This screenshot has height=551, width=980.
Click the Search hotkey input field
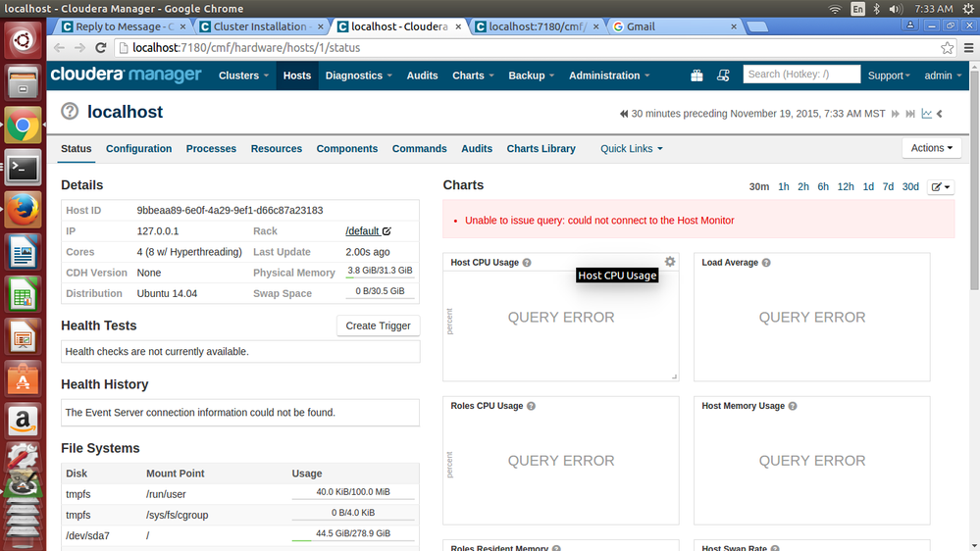(x=801, y=75)
